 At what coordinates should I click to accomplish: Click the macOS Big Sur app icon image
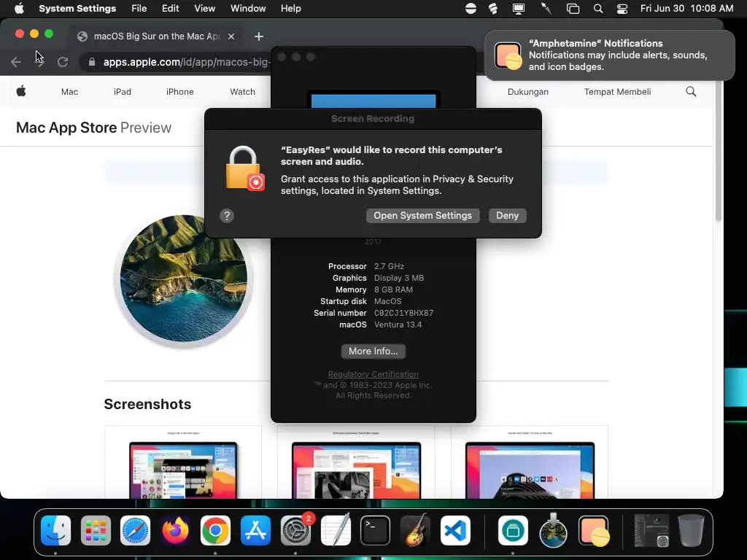point(183,279)
